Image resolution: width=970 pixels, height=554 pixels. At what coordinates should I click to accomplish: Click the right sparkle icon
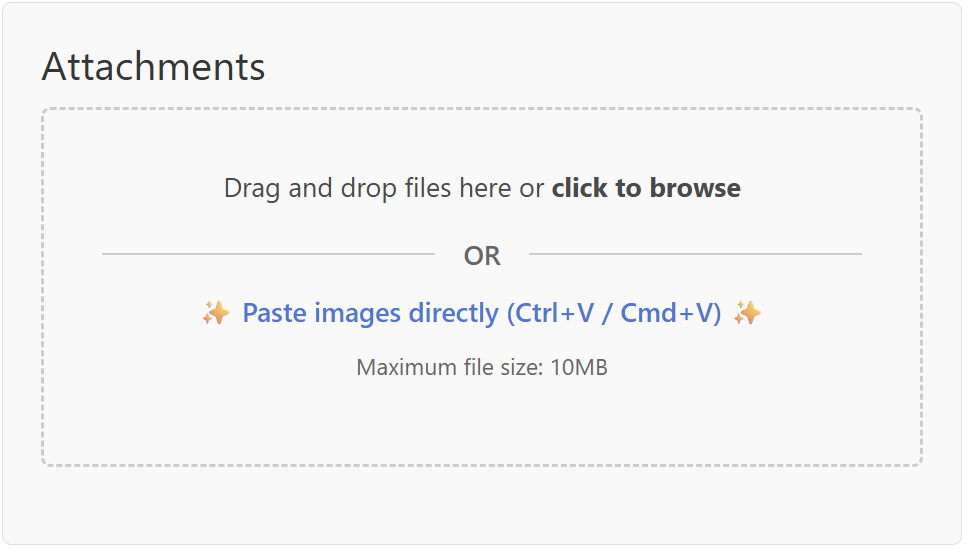(x=747, y=314)
